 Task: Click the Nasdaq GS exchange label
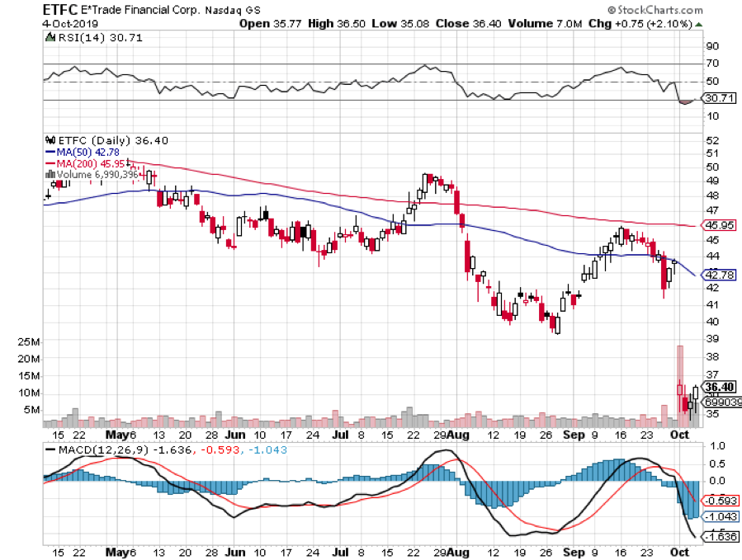pos(233,10)
